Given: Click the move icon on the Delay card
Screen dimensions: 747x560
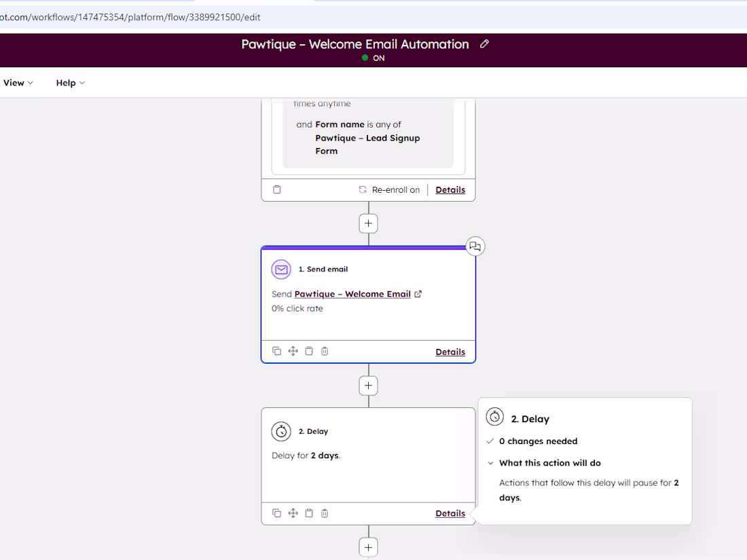Looking at the screenshot, I should (x=293, y=513).
